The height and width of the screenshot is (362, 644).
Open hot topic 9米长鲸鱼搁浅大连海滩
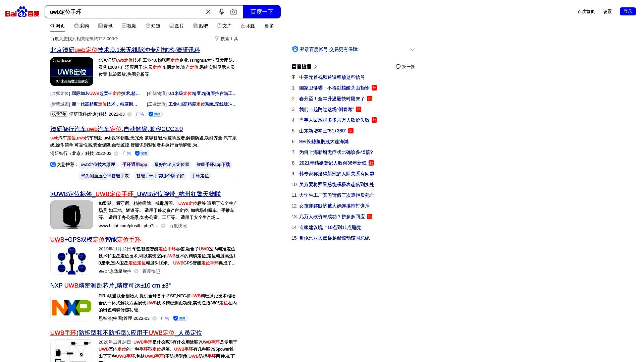tap(324, 142)
